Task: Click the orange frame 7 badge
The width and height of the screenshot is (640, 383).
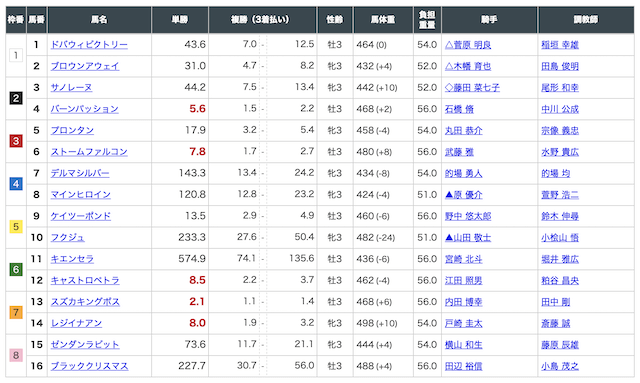Action: [16, 312]
